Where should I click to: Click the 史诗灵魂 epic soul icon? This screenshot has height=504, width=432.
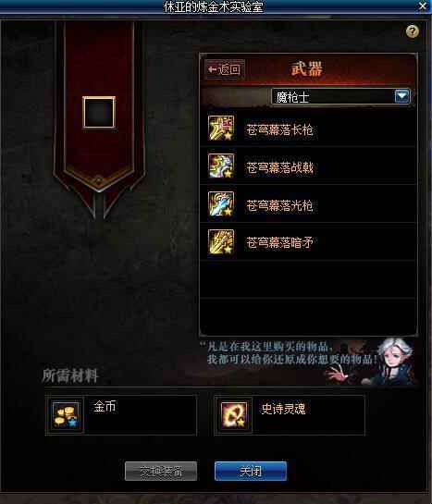234,415
